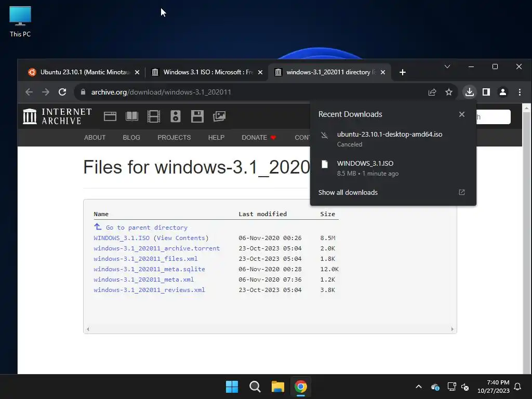Open the Images icon
This screenshot has height=399, width=532.
[x=219, y=116]
